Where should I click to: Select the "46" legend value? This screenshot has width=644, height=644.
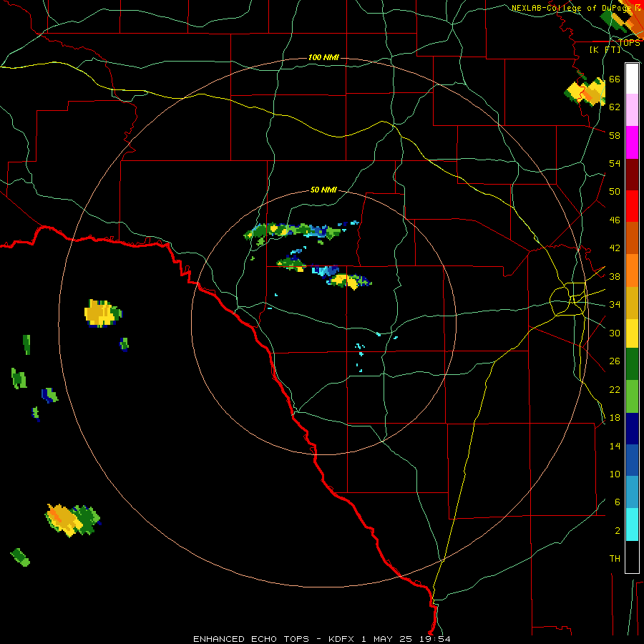615,220
